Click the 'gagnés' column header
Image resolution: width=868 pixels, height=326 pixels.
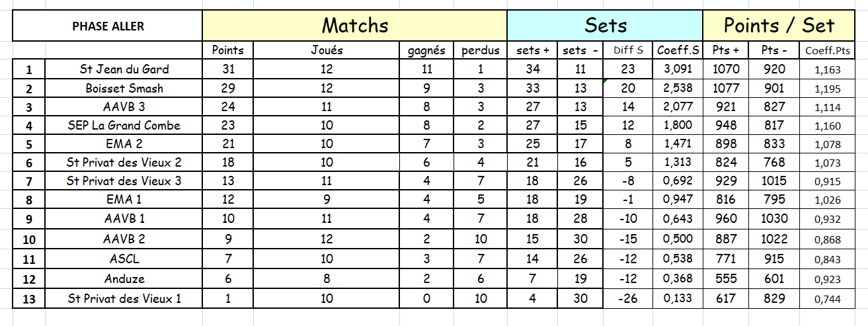click(x=426, y=50)
